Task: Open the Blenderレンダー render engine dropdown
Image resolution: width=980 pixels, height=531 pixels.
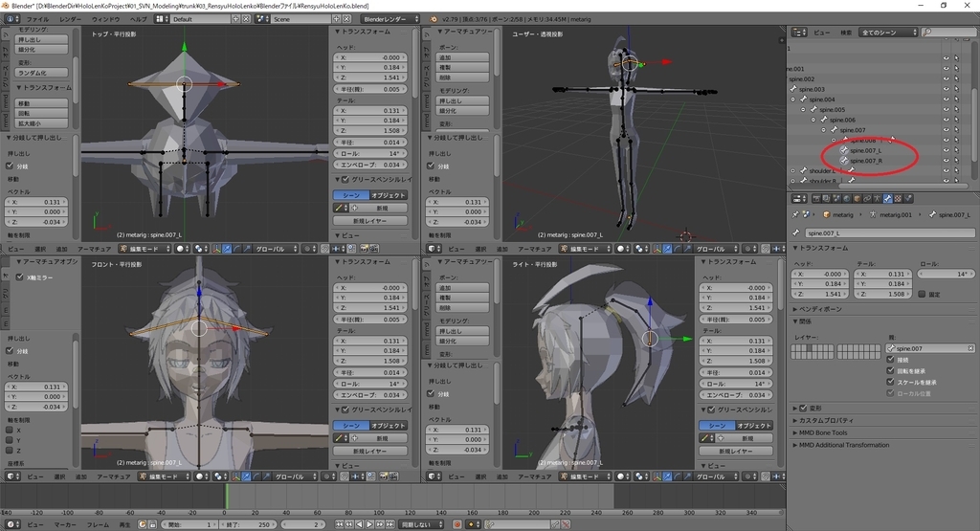Action: [392, 19]
